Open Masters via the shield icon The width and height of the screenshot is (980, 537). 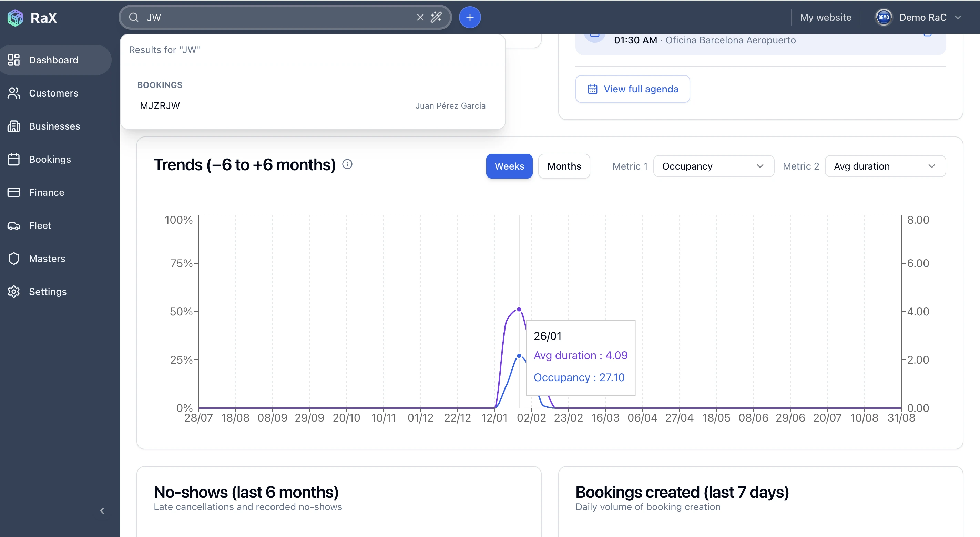click(14, 259)
